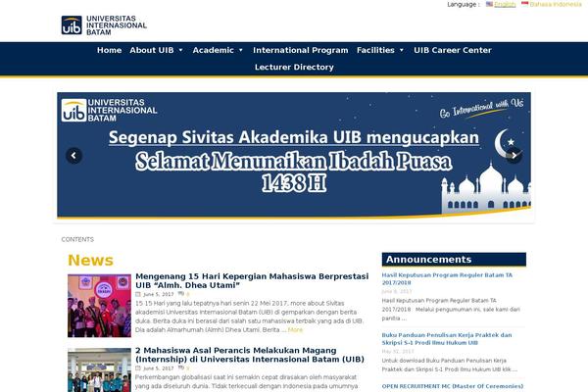This screenshot has width=588, height=392.
Task: Click the Ramadan banner slide image
Action: pos(294,155)
